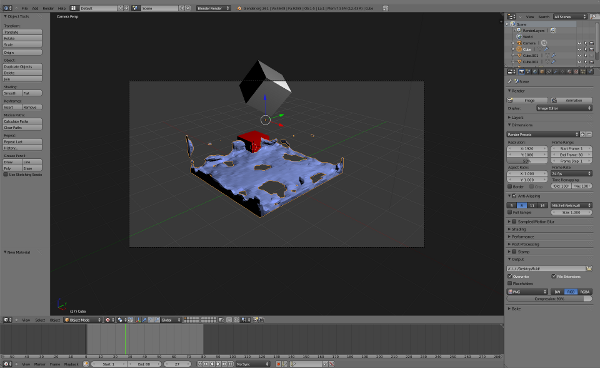This screenshot has width=600, height=368.
Task: Click the Render Image button
Action: click(x=528, y=100)
